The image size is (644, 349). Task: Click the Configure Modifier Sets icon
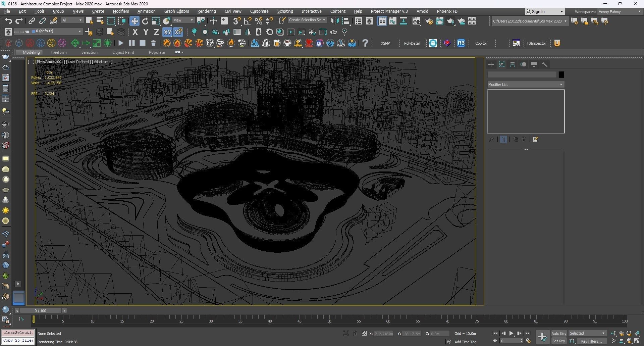[535, 139]
